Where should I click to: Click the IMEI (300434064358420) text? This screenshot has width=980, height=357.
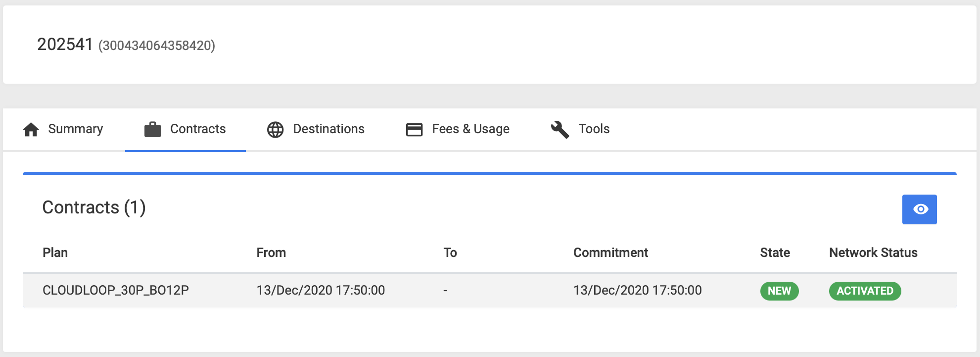coord(157,46)
